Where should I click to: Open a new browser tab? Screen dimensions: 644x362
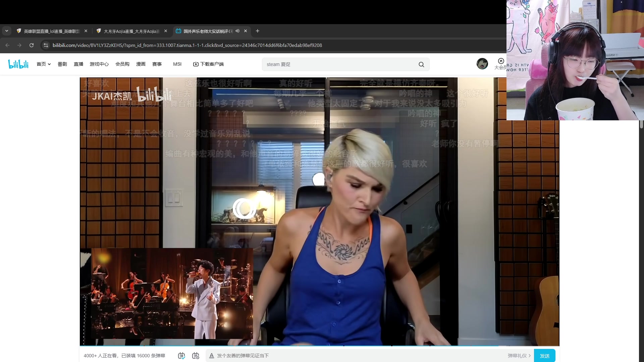tap(258, 31)
